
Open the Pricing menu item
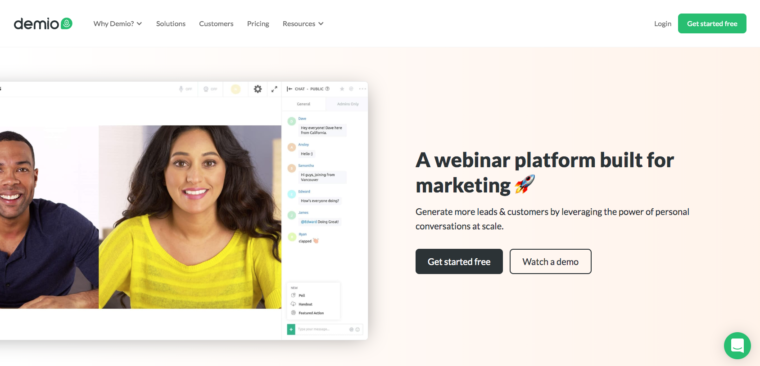[x=258, y=23]
